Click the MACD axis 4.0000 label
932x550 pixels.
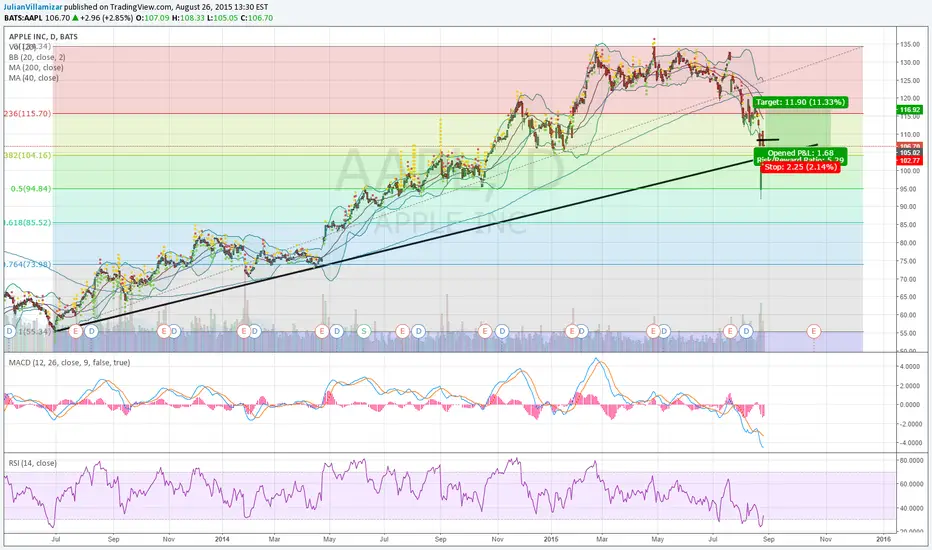[x=912, y=366]
